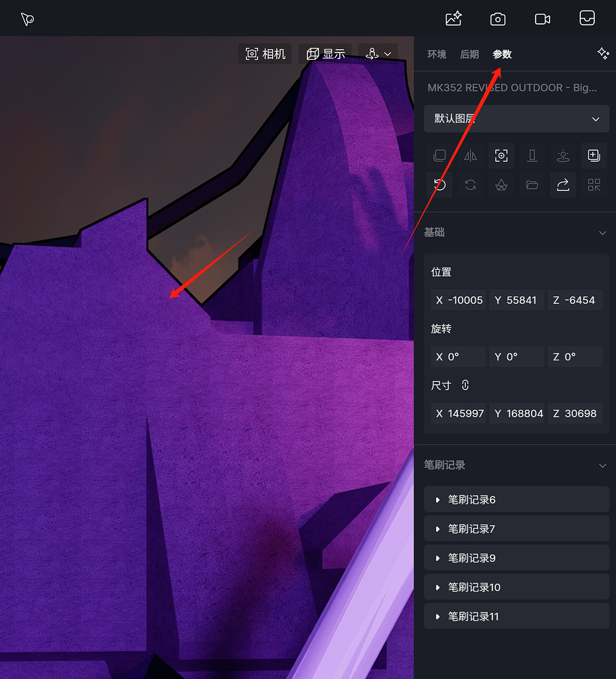Collapse the 笔刷记录 section

pos(602,465)
